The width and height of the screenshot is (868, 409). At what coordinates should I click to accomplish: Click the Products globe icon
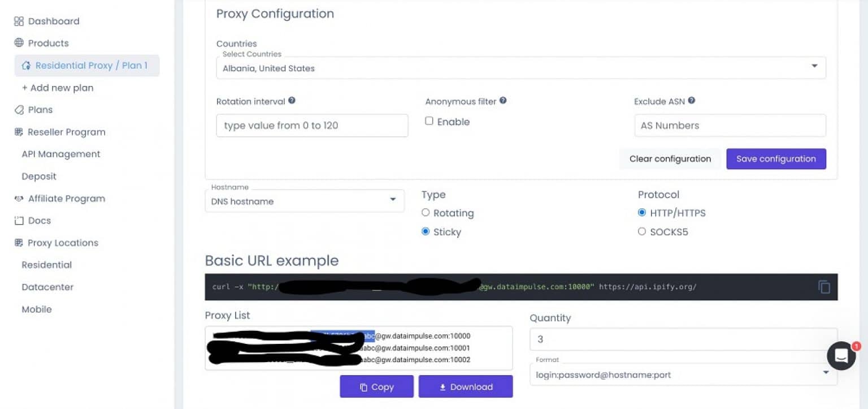19,43
